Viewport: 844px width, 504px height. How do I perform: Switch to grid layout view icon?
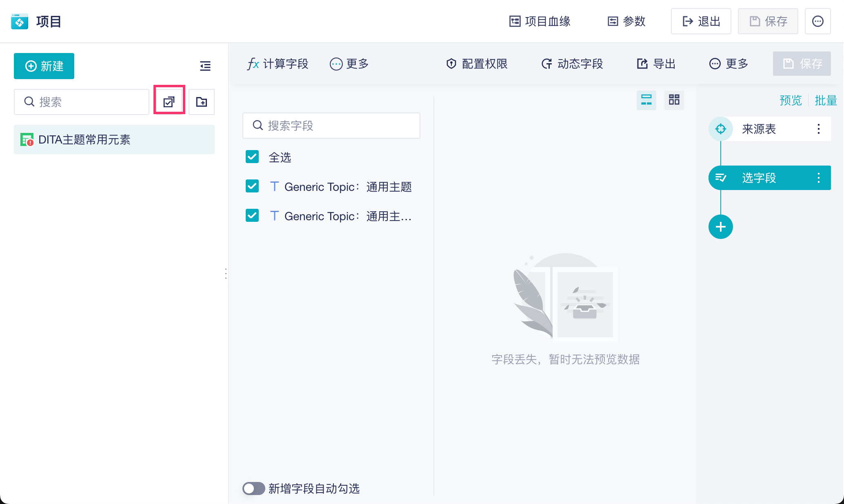[674, 100]
